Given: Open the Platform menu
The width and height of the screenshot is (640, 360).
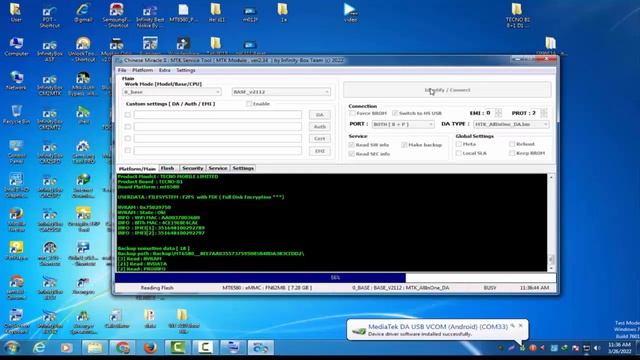Looking at the screenshot, I should [x=142, y=70].
